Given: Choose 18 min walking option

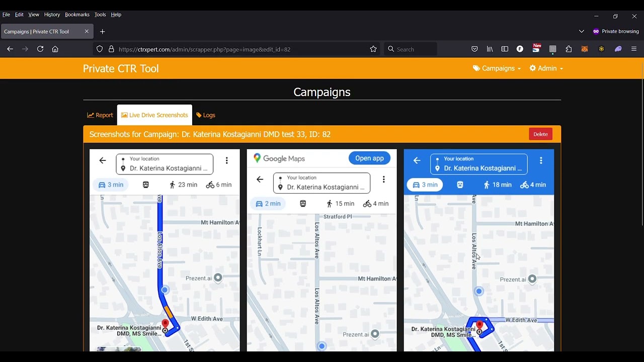Looking at the screenshot, I should tap(497, 185).
